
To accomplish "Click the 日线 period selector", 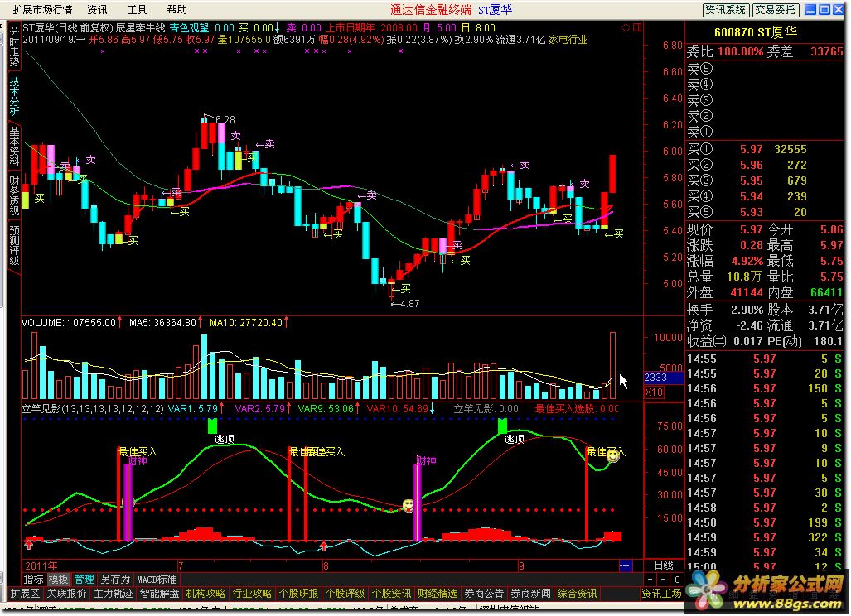I will (x=663, y=565).
